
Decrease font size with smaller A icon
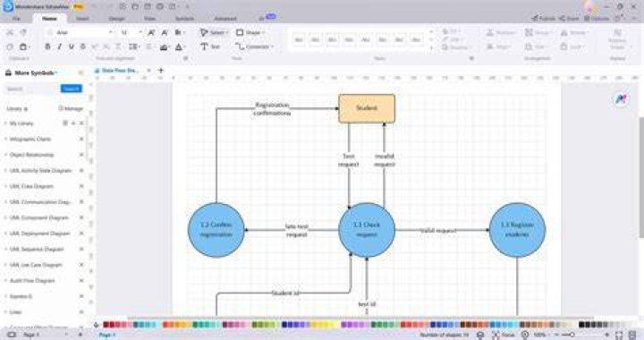(165, 32)
